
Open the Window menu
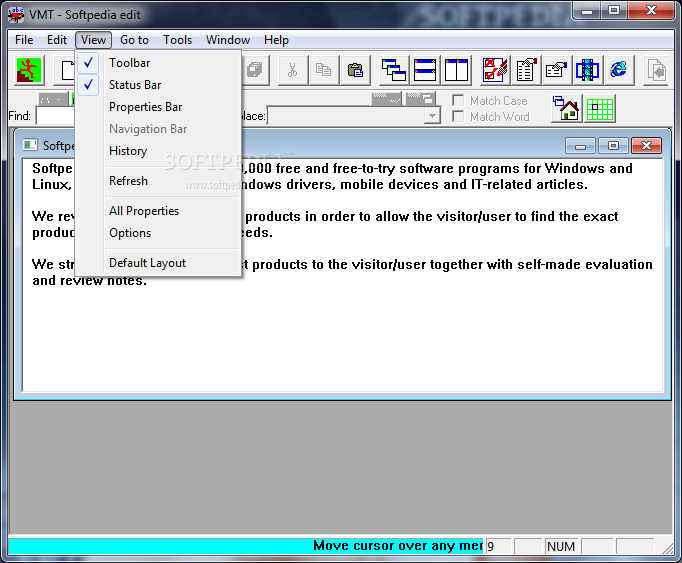228,40
